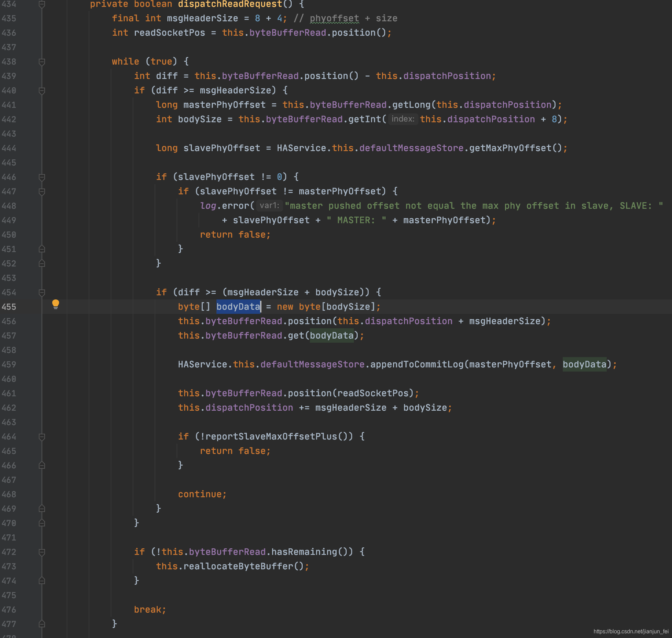Fold the hasRemaining if block

coord(42,552)
